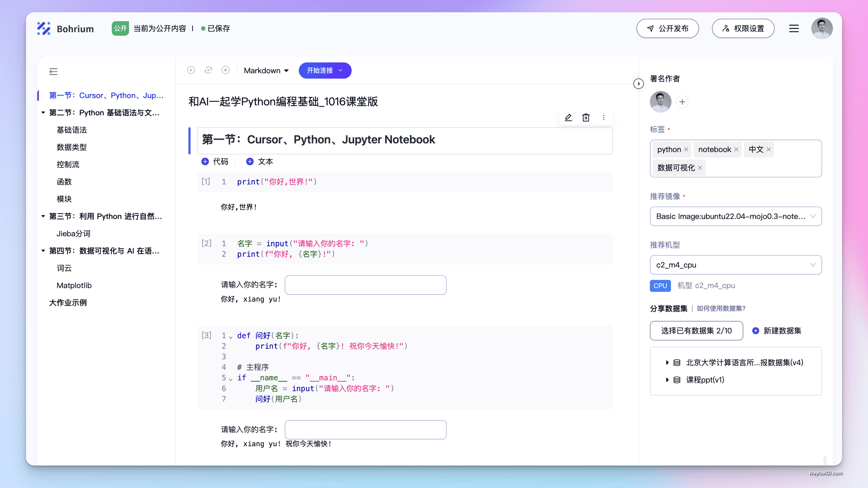Remove the 数据可视化 tag
This screenshot has height=488, width=868.
click(x=700, y=167)
